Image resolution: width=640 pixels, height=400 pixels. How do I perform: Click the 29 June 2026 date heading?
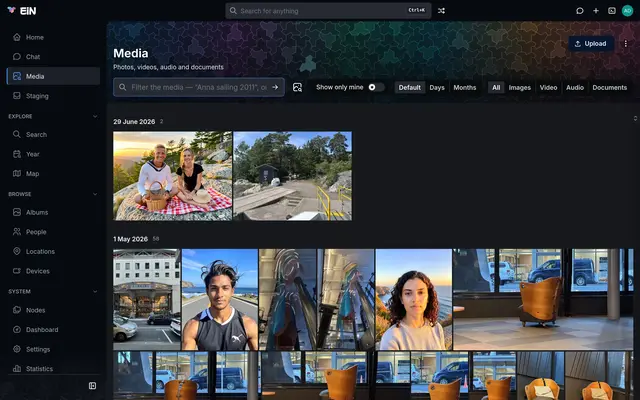tap(134, 122)
